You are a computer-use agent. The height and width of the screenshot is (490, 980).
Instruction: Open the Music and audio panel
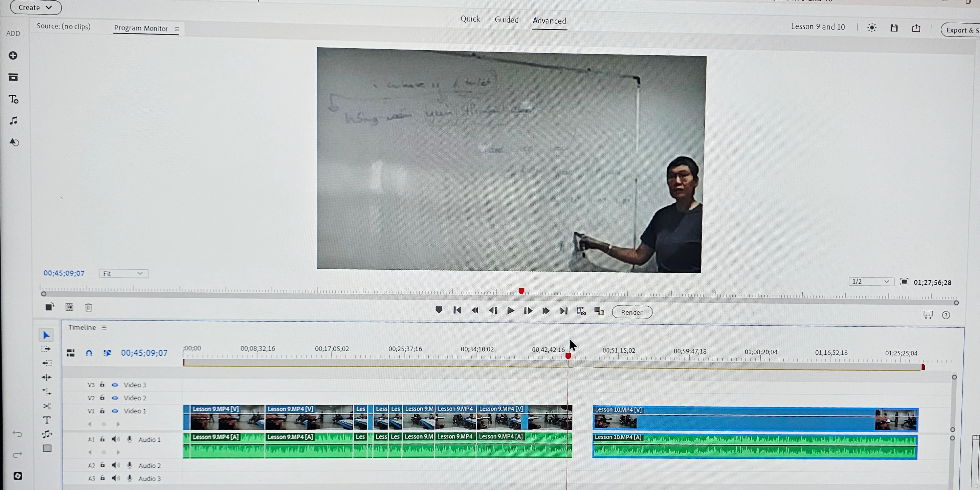(x=13, y=121)
